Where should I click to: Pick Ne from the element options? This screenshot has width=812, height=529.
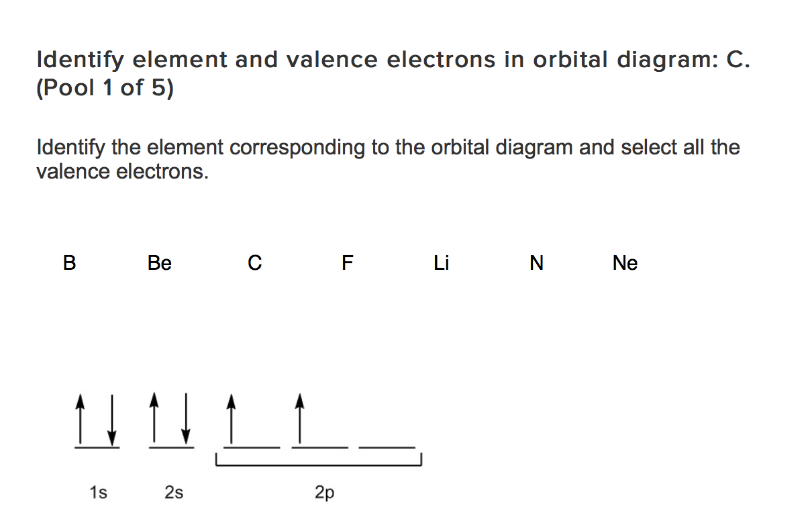click(x=625, y=263)
